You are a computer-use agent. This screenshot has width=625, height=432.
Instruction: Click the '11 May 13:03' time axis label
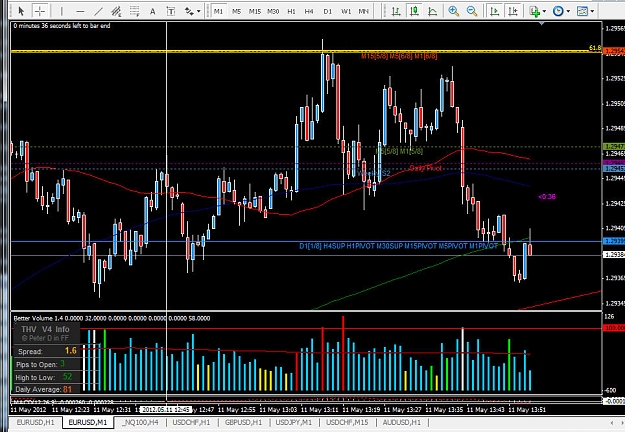[278, 410]
